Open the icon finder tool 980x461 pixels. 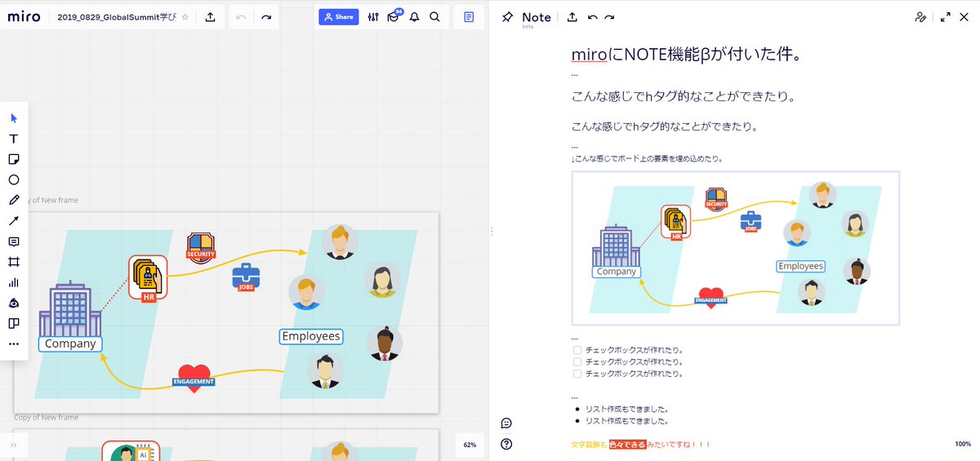(14, 303)
